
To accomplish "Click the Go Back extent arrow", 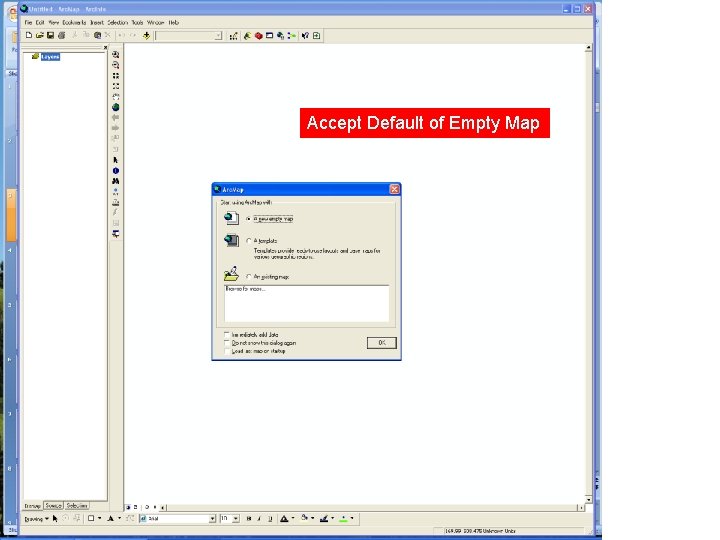I will (x=116, y=118).
